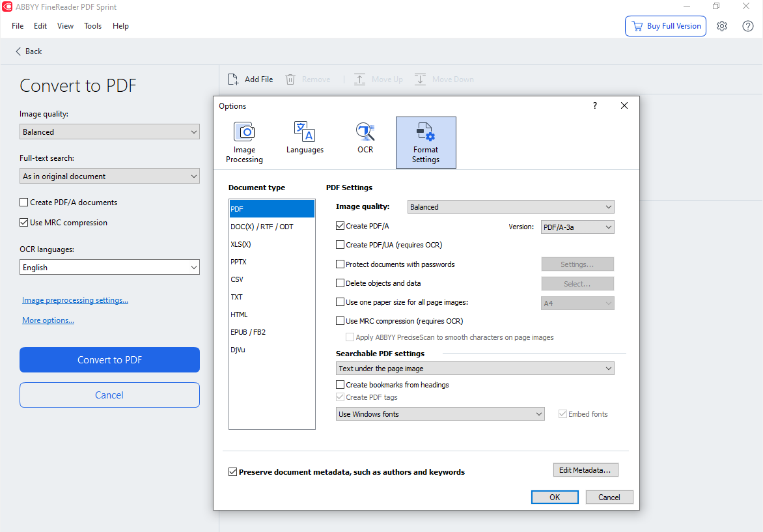Open the Help menu

(120, 26)
